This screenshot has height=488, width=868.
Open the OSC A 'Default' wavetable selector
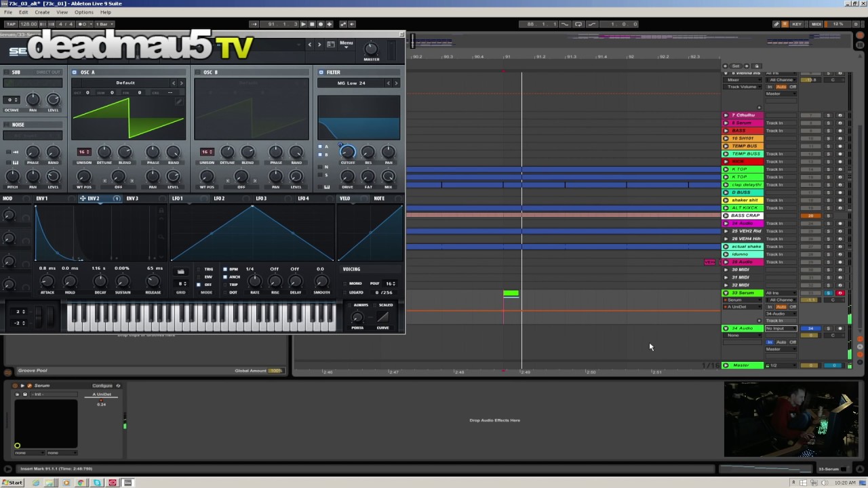click(x=125, y=83)
